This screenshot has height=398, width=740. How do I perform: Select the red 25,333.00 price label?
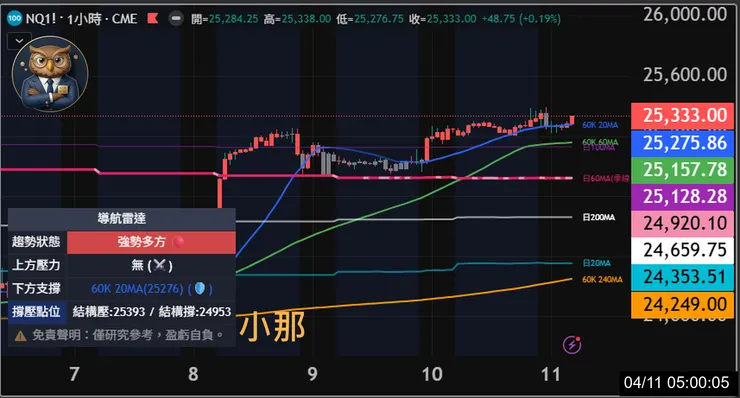[682, 116]
